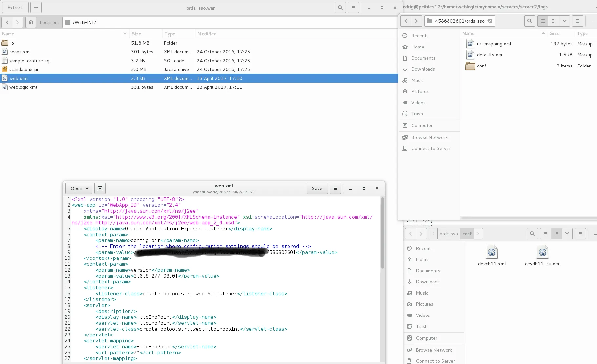The width and height of the screenshot is (597, 364).
Task: Select beans.xml in archive list
Action: (199, 52)
